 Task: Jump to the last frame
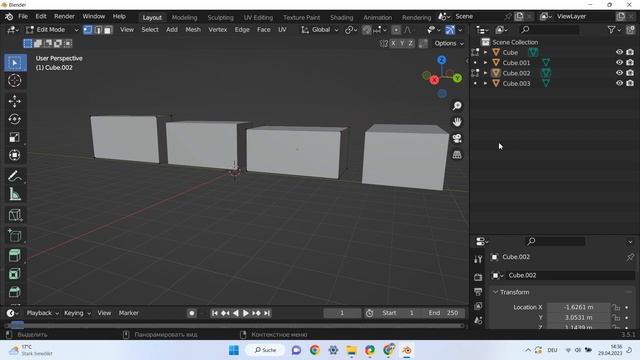tap(267, 313)
